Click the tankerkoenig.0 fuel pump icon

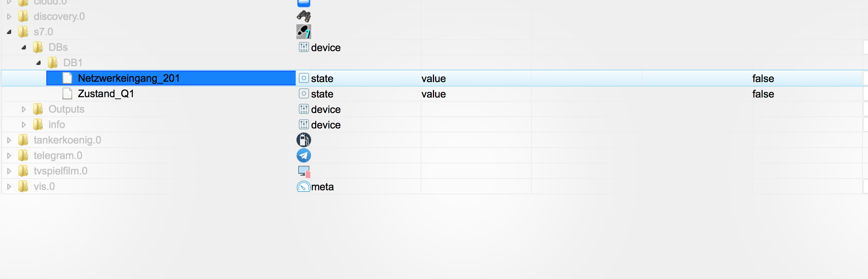(304, 140)
